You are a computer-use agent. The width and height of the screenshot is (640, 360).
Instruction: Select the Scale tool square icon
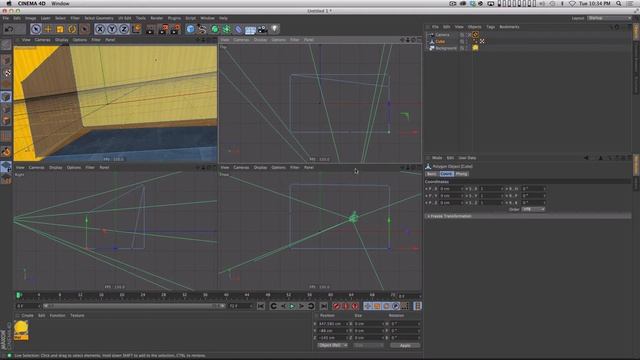click(x=60, y=29)
